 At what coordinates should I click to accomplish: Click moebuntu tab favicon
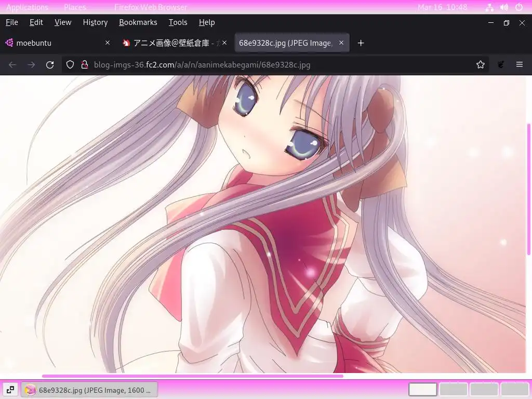coord(9,43)
